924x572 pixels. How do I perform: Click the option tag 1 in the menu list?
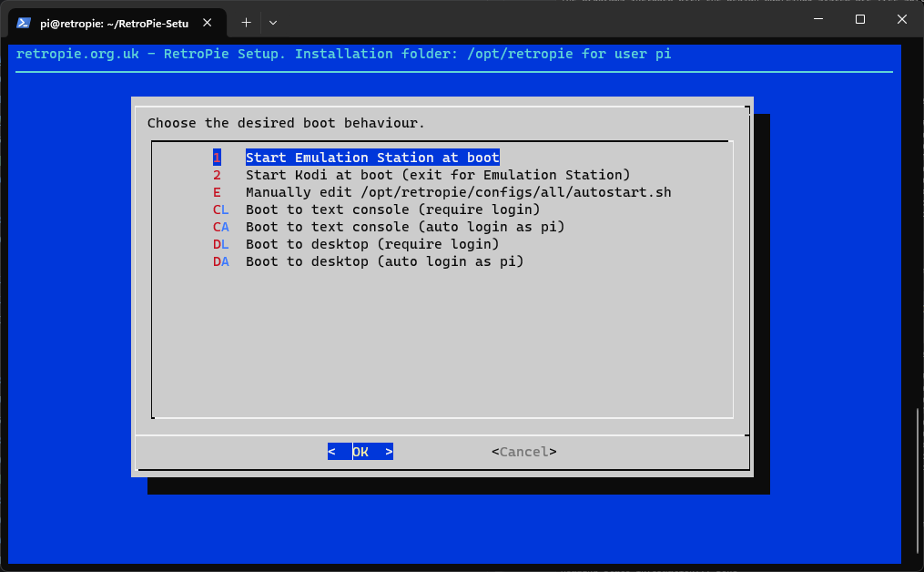tap(217, 158)
